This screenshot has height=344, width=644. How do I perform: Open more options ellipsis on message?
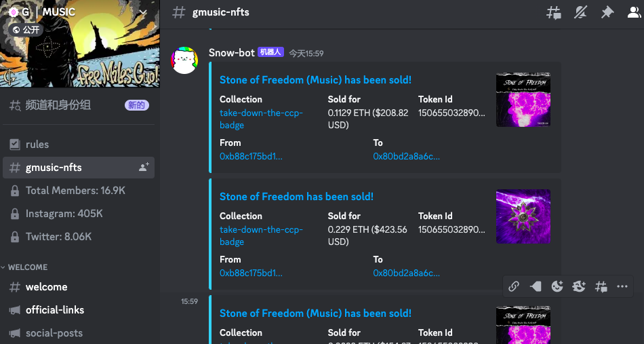click(x=622, y=286)
